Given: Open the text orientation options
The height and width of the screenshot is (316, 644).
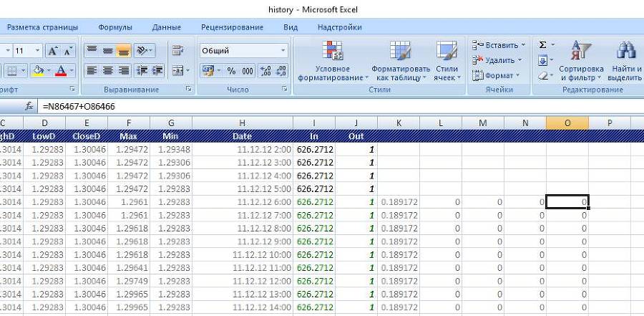Looking at the screenshot, I should coord(144,51).
